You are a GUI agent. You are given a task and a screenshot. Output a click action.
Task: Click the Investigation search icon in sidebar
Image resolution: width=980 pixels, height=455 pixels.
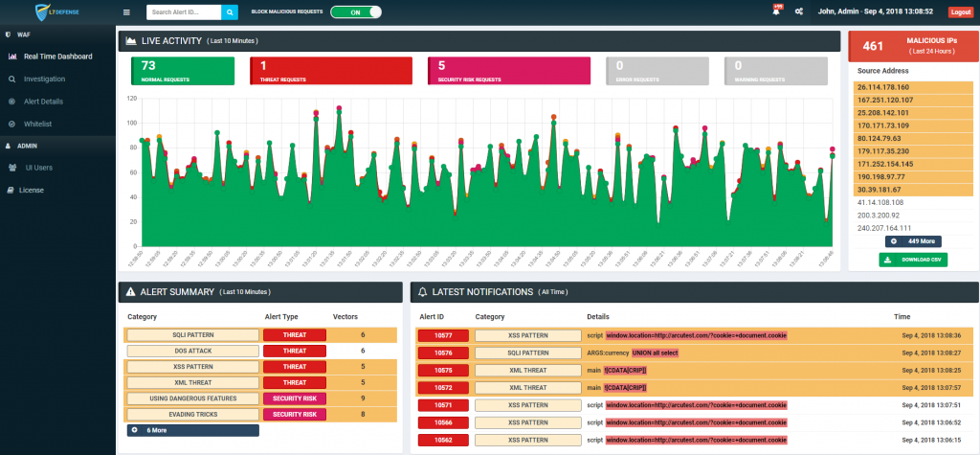coord(11,80)
